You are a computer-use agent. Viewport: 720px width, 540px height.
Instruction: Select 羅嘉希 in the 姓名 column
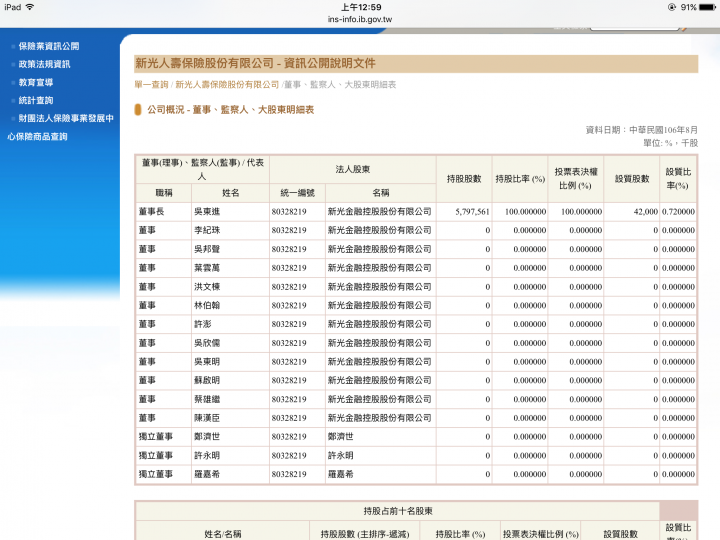pyautogui.click(x=207, y=474)
